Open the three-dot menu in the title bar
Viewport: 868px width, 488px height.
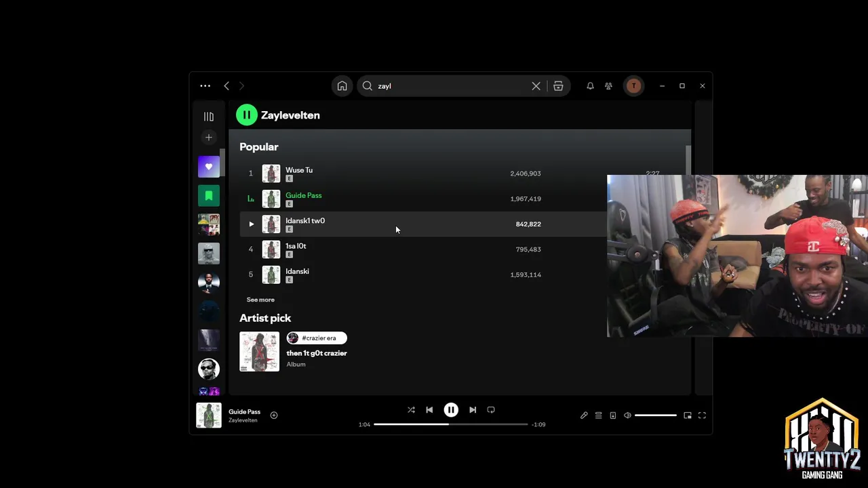point(205,86)
